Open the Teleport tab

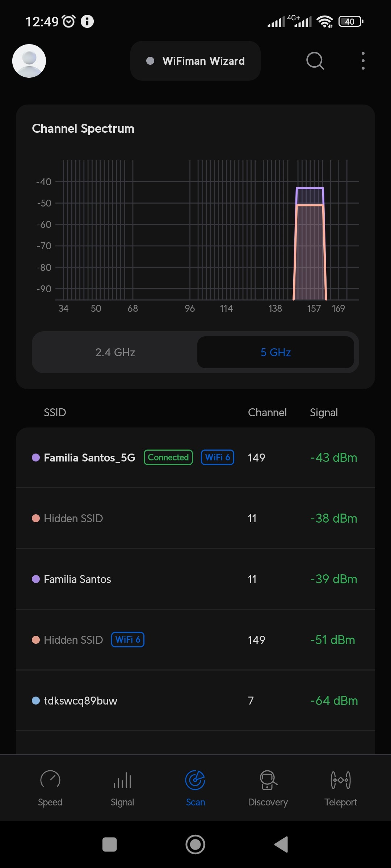pyautogui.click(x=340, y=780)
